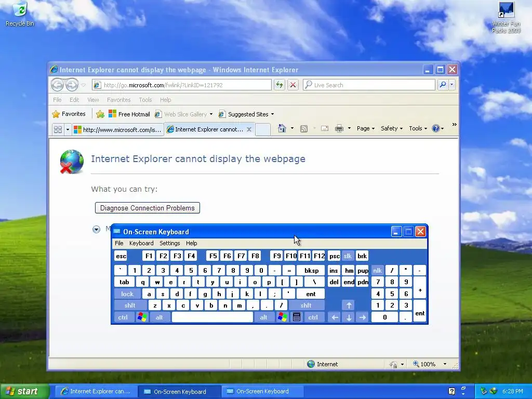The width and height of the screenshot is (532, 399).
Task: Click the Back arrow in Internet Explorer
Action: click(57, 85)
